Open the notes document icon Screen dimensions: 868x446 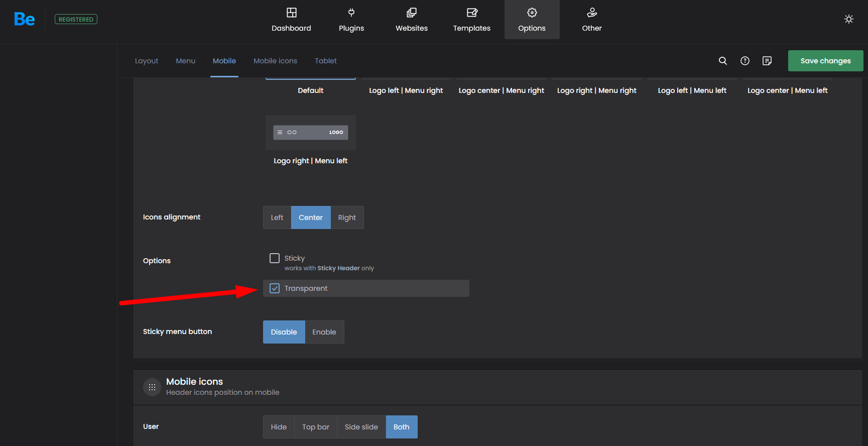[767, 61]
